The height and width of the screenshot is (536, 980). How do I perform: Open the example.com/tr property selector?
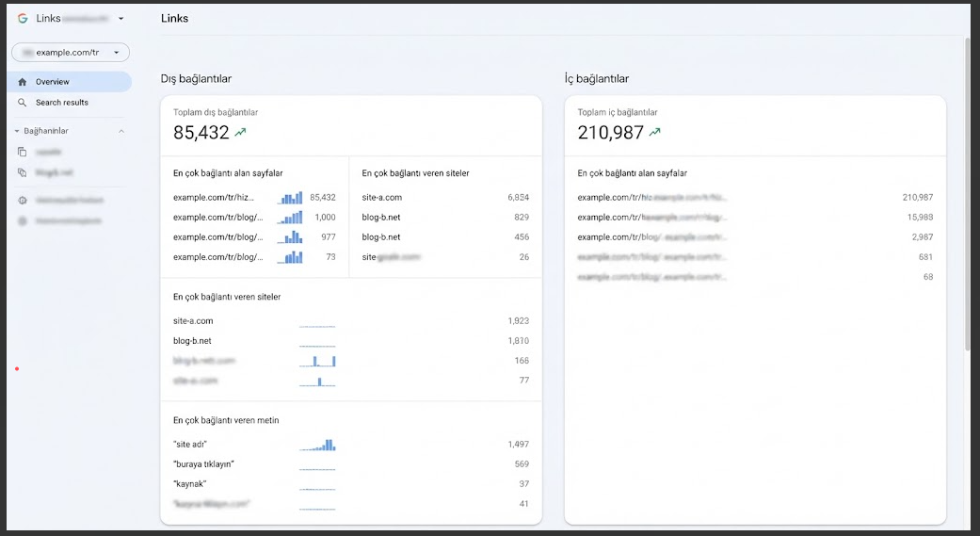(x=71, y=53)
